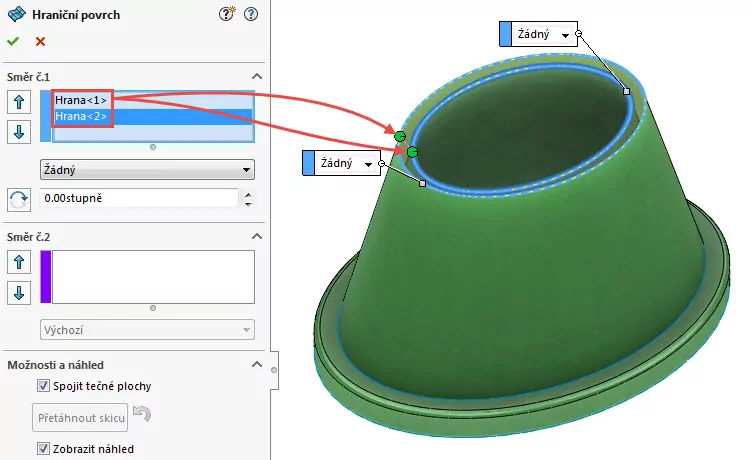
Task: Click the purple Směr č.2 color bar
Action: coord(45,277)
